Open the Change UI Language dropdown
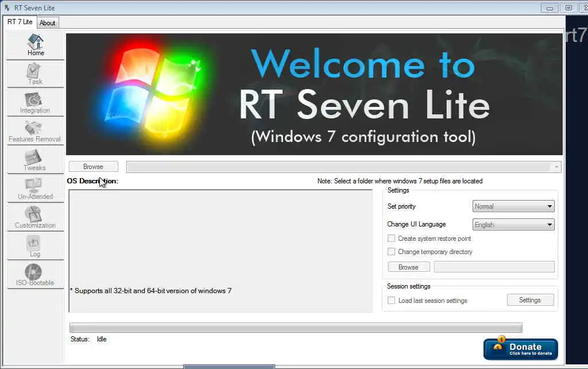The width and height of the screenshot is (588, 369). pyautogui.click(x=513, y=225)
